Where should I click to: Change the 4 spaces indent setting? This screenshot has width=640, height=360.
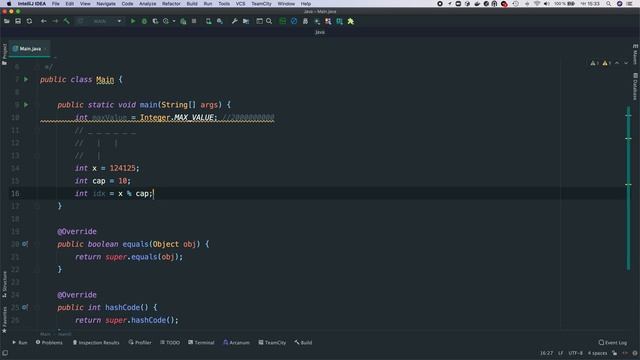pos(598,353)
